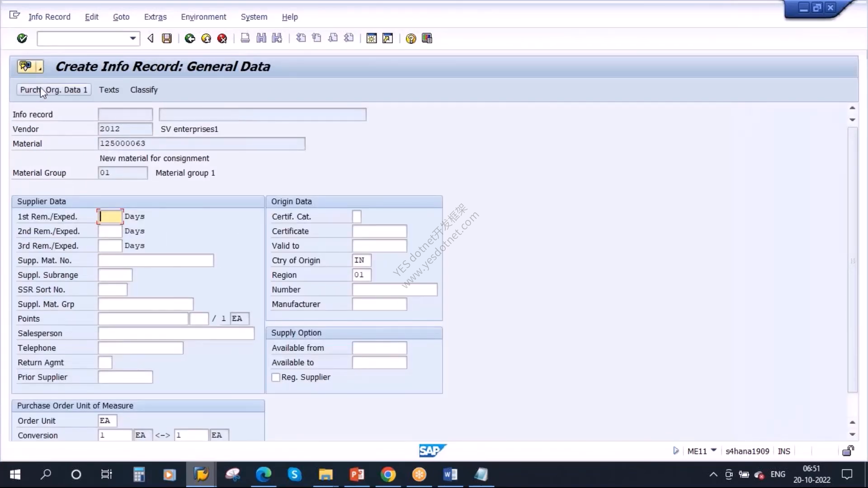Open Help with the yellow question mark icon
868x488 pixels.
tap(410, 38)
